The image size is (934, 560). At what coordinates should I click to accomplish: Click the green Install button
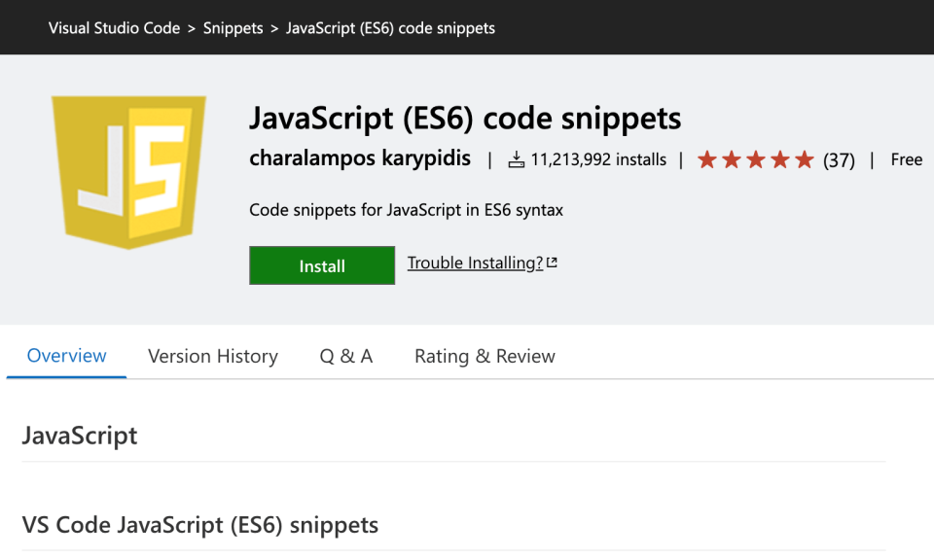click(322, 265)
